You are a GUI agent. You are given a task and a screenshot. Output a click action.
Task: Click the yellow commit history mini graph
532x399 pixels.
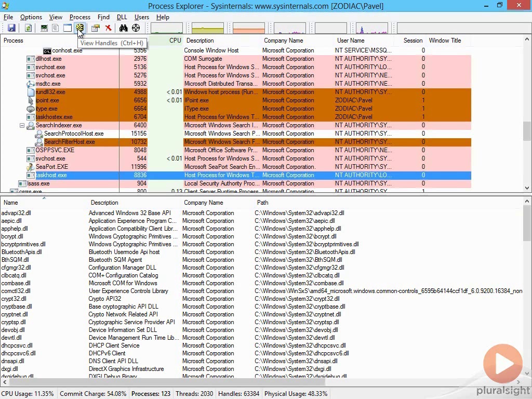208,28
